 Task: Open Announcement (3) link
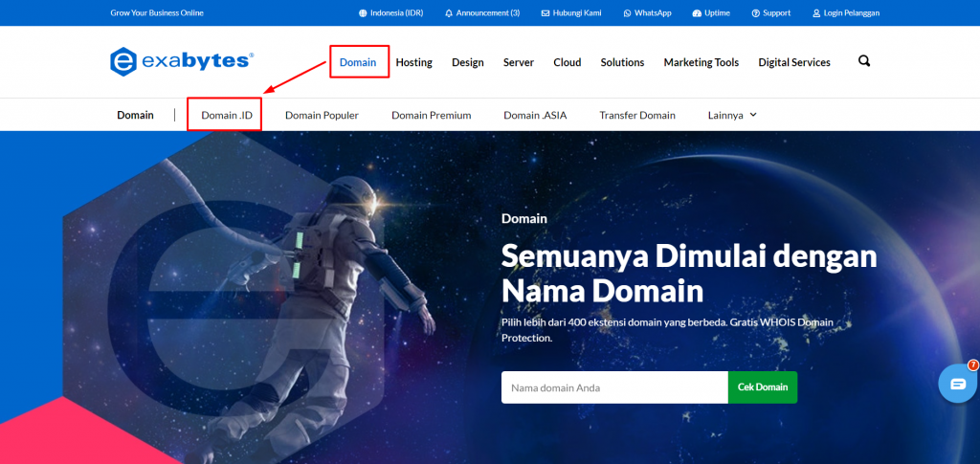point(487,13)
